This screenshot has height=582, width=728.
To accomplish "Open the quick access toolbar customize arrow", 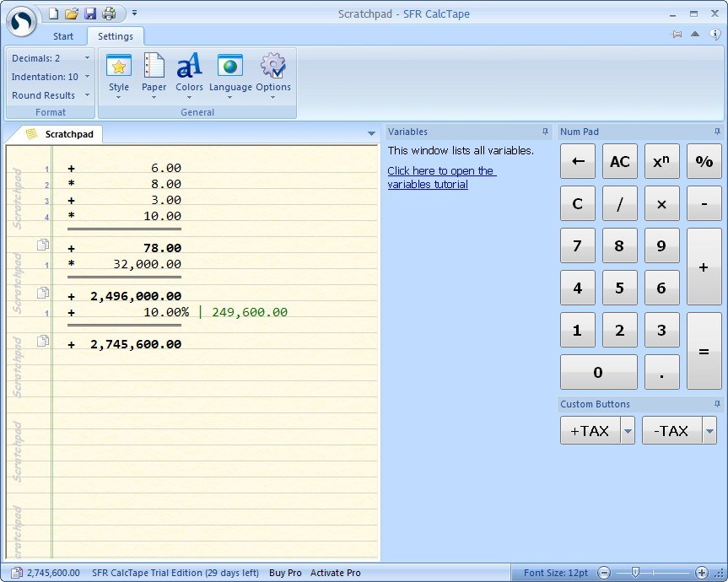I will 134,13.
